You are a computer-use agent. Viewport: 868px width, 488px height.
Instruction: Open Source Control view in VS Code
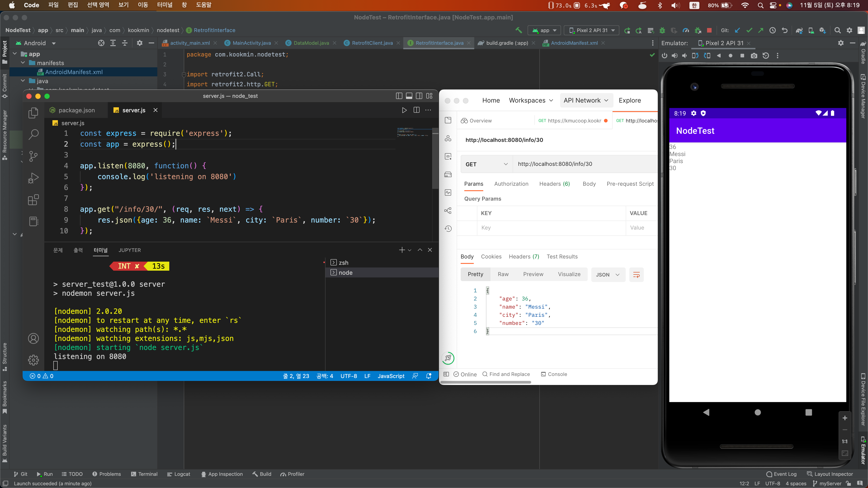coord(33,156)
